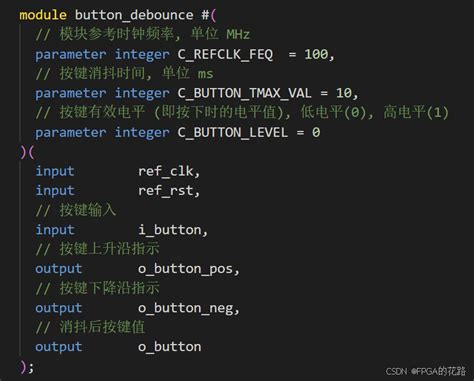Click the C_BUTTON_LEVEL parameter name
Image resolution: width=474 pixels, height=381 pixels.
[233, 132]
